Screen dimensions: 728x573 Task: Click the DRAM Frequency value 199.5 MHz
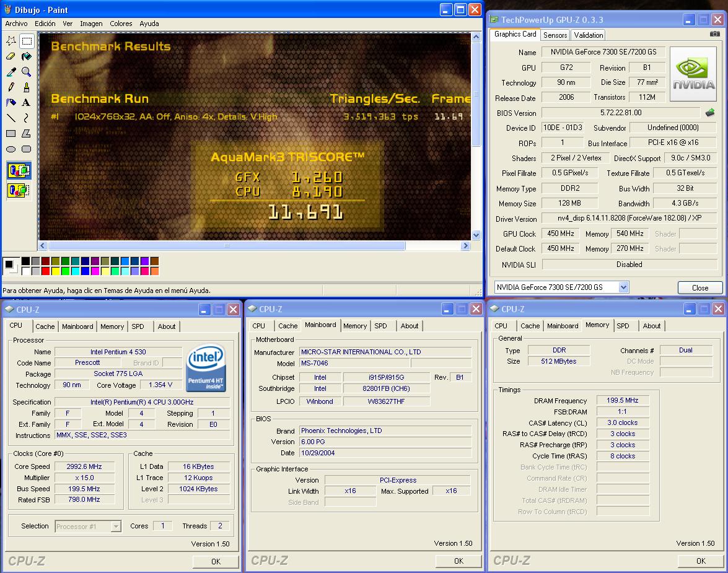[x=622, y=400]
